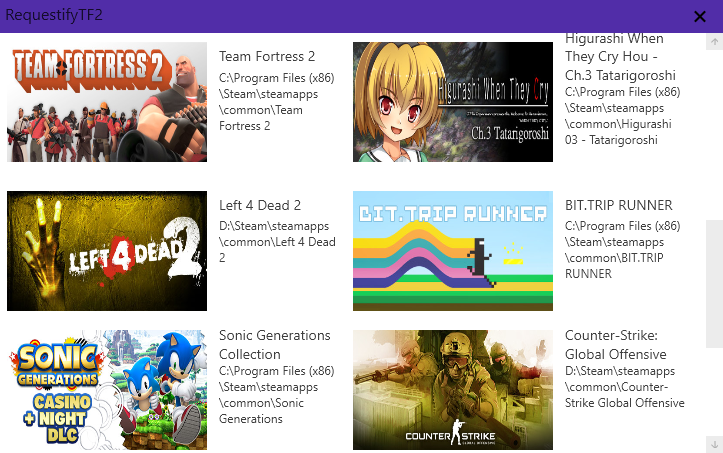Click the Higurashi 03 - Tatarigoroshi path text
The height and width of the screenshot is (453, 723).
622,116
